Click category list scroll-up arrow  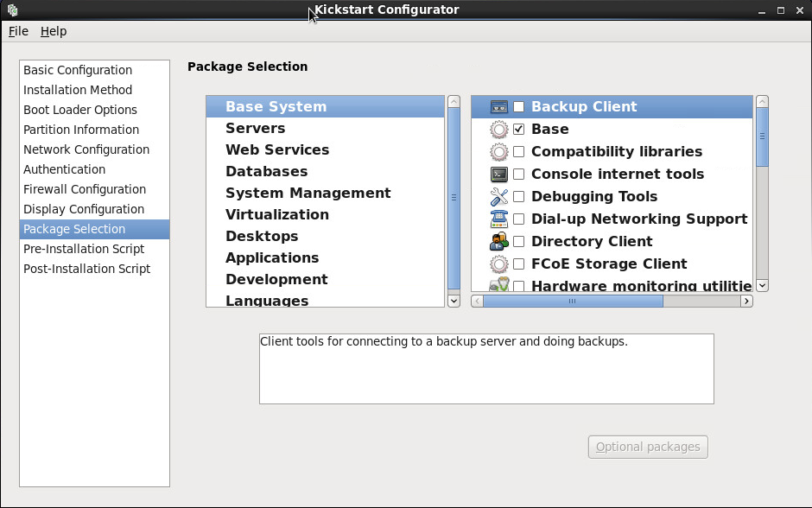point(454,101)
